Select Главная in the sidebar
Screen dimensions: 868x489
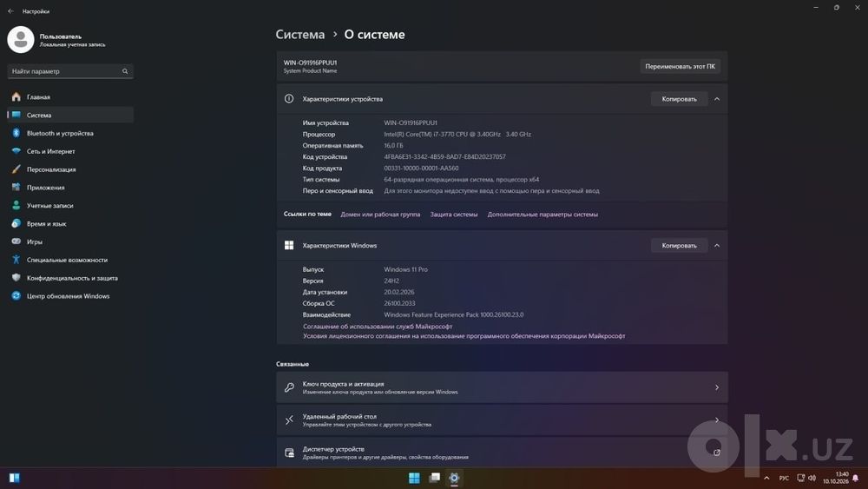[x=70, y=97]
